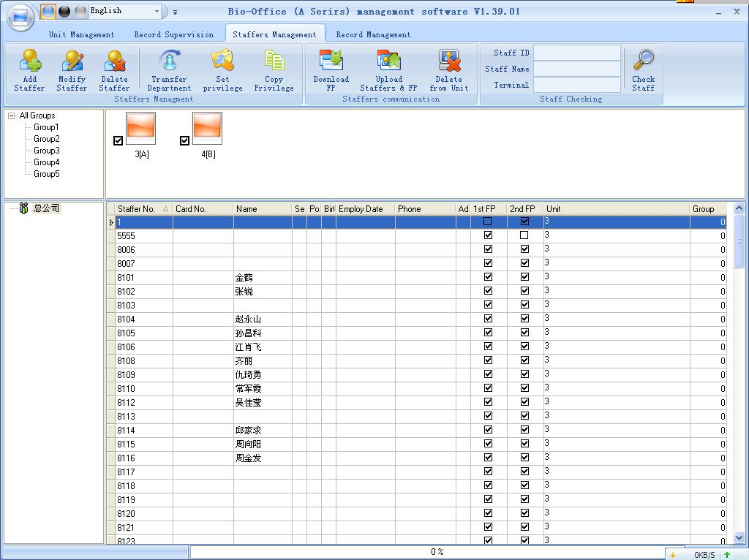The height and width of the screenshot is (560, 749).
Task: Click the Set privilege icon
Action: pos(222,63)
